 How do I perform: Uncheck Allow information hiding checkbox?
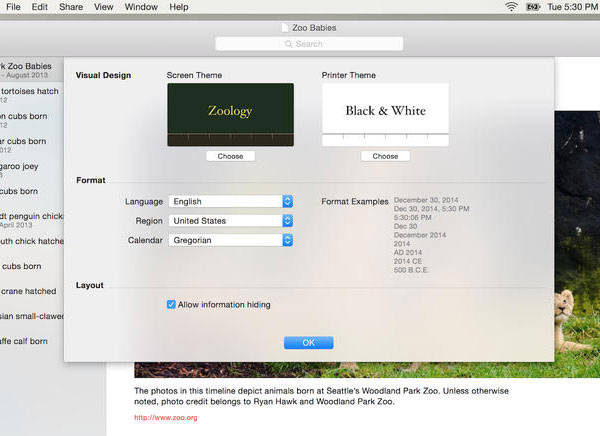pyautogui.click(x=171, y=305)
